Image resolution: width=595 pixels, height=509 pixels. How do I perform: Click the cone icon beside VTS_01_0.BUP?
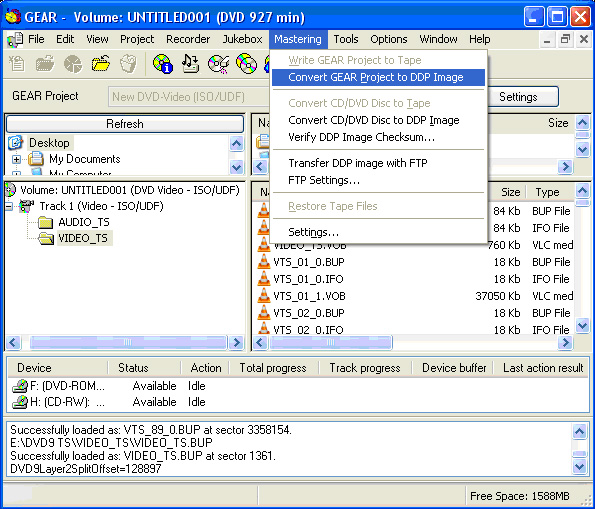pyautogui.click(x=263, y=262)
